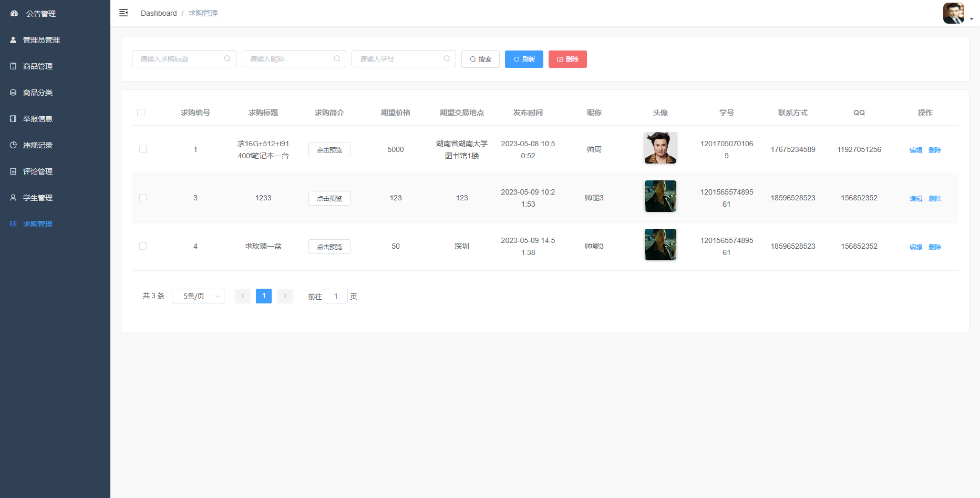980x498 pixels.
Task: Toggle the sidebar collapse hamburger icon
Action: click(x=123, y=13)
